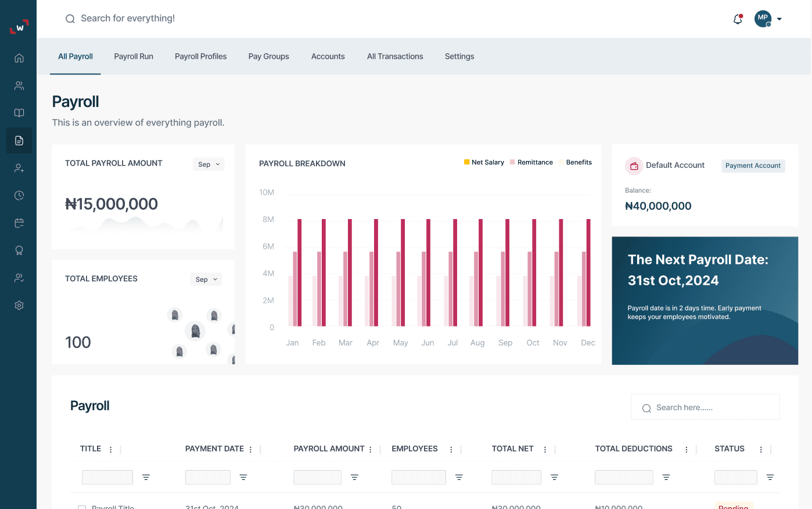Image resolution: width=812 pixels, height=509 pixels.
Task: Open the Sep dropdown on Total Employees card
Action: point(206,279)
